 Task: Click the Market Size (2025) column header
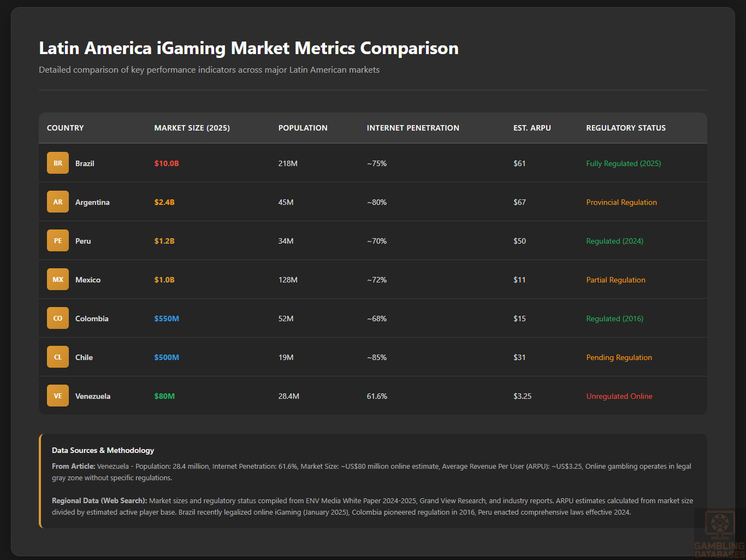[x=192, y=128]
